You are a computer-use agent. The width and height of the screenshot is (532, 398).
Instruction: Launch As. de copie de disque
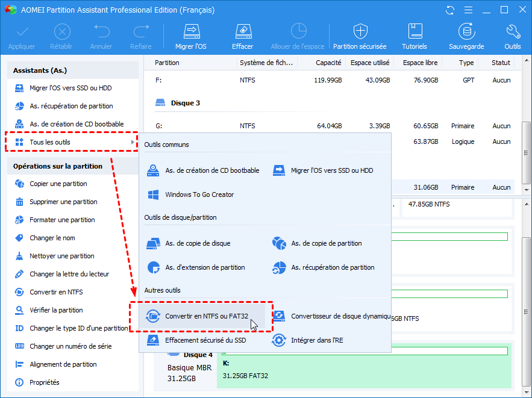pyautogui.click(x=189, y=243)
